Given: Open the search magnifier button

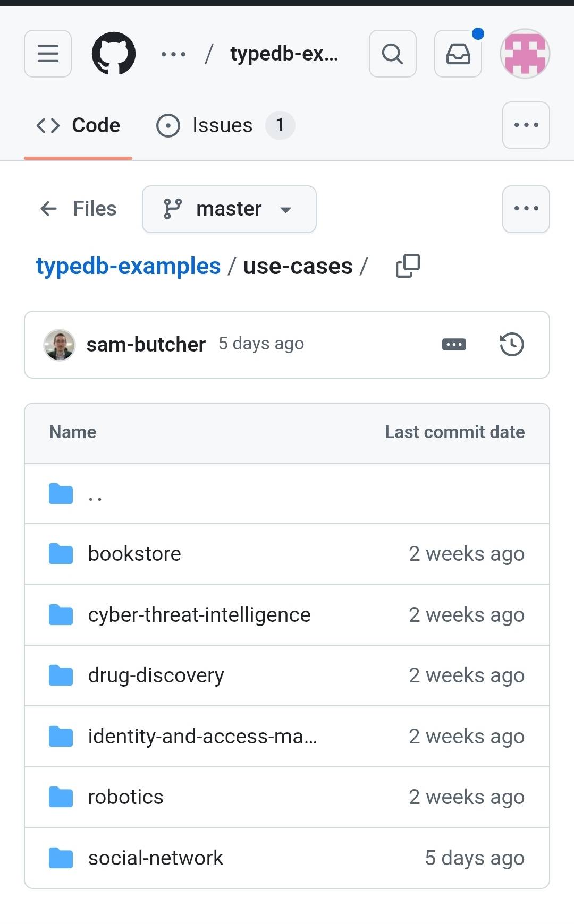Looking at the screenshot, I should [393, 54].
